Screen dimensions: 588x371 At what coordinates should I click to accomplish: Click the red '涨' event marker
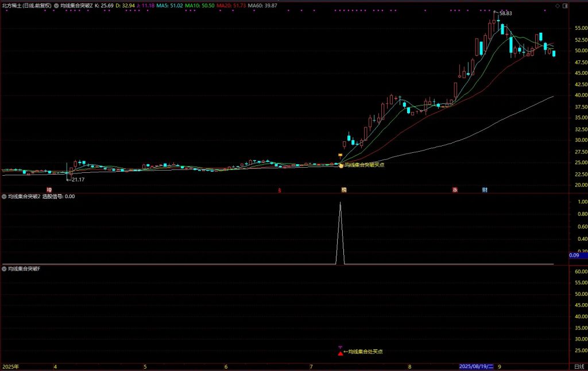click(x=455, y=190)
